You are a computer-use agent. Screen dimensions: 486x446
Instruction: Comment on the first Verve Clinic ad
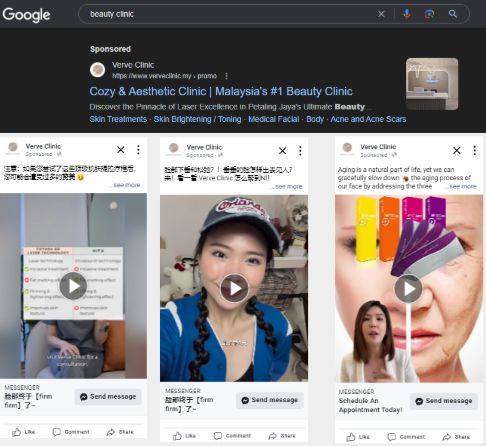click(71, 432)
